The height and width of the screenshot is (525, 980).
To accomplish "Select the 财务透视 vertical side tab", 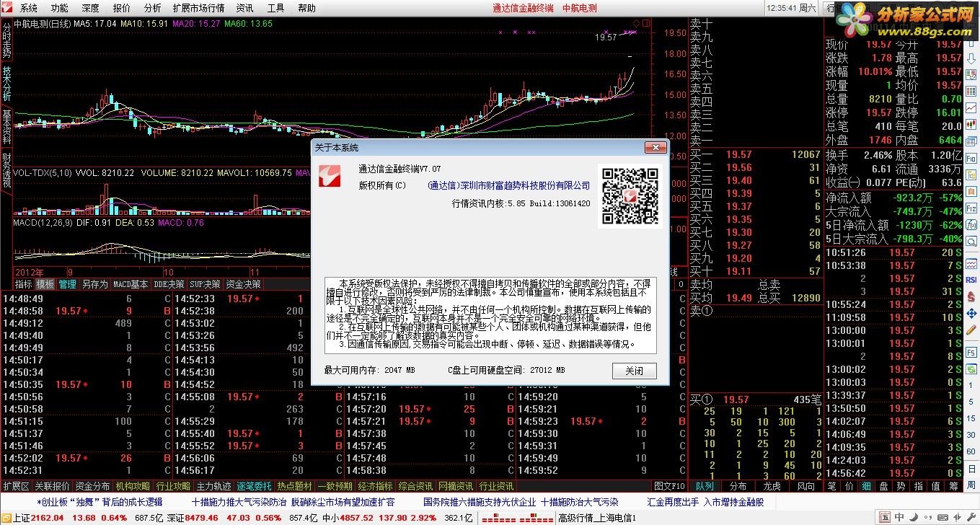I will [6, 171].
